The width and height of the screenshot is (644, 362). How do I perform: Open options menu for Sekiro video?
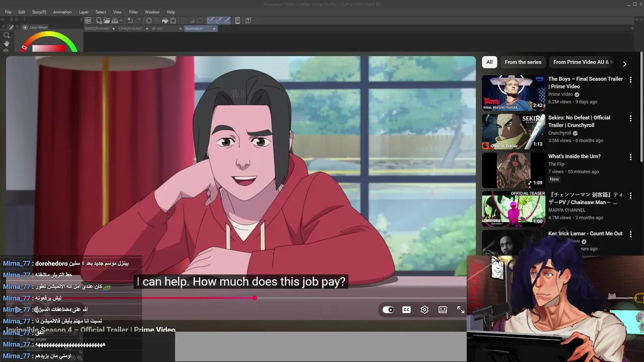click(x=630, y=118)
